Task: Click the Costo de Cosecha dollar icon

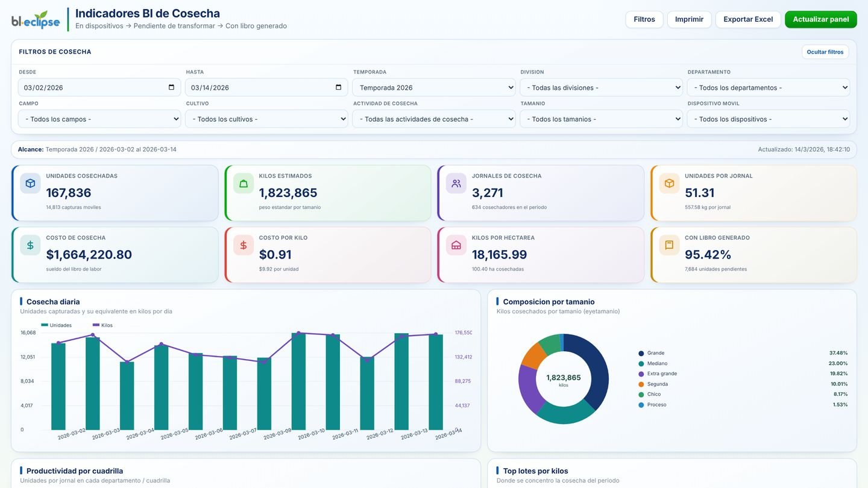Action: [30, 245]
